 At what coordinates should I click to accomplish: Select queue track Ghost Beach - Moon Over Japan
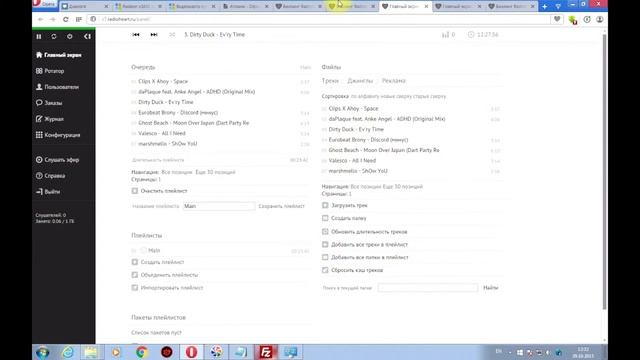[193, 123]
